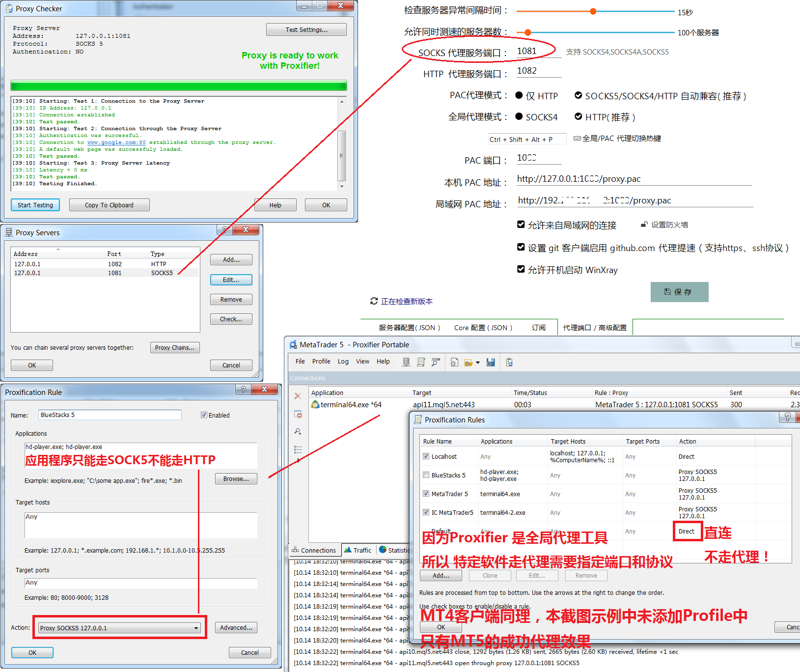Viewport: 800px width, 672px height.
Task: Click the Proxy Checker clipboard toolbar icon
Action: tap(509, 362)
